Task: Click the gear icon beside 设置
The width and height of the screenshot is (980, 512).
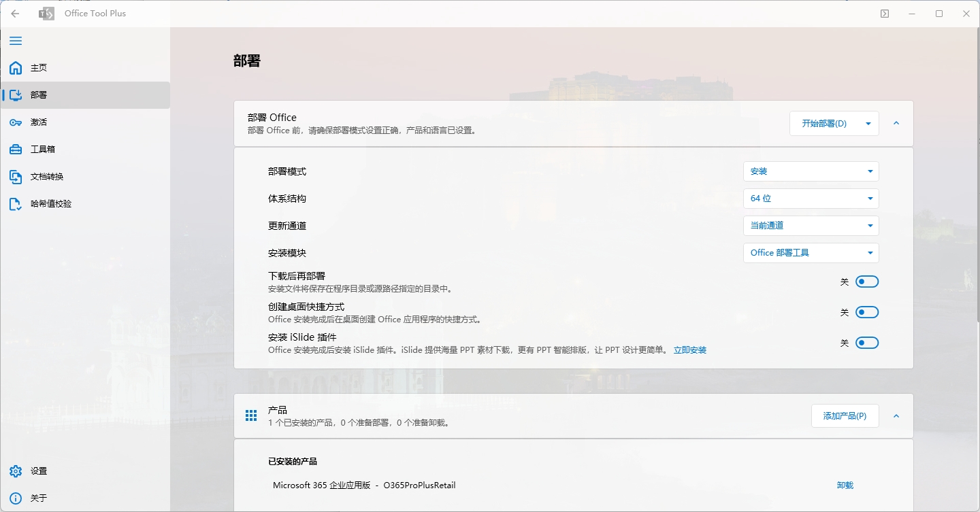Action: (16, 471)
